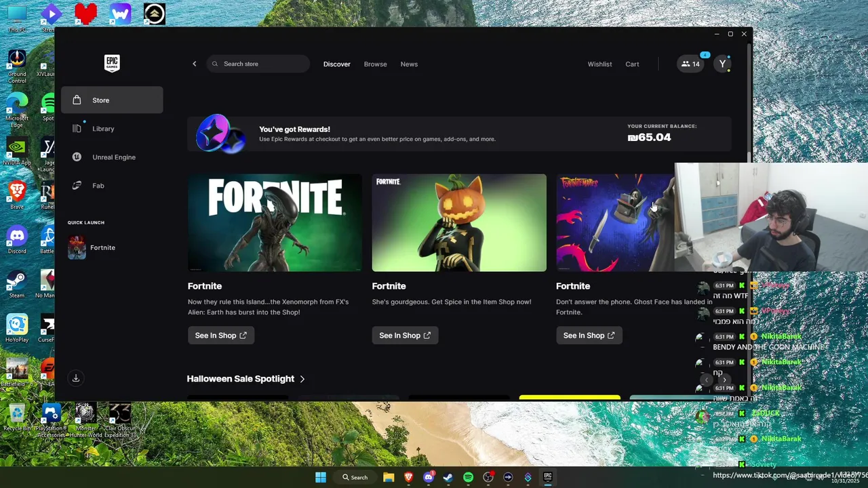Open Steam from the taskbar
This screenshot has width=868, height=488.
[448, 477]
